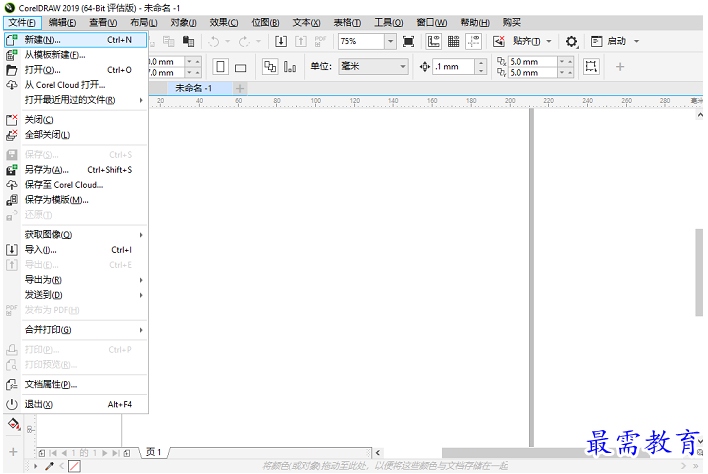Click the toolbox quick customize plus
708x474 pixels.
[x=13, y=451]
